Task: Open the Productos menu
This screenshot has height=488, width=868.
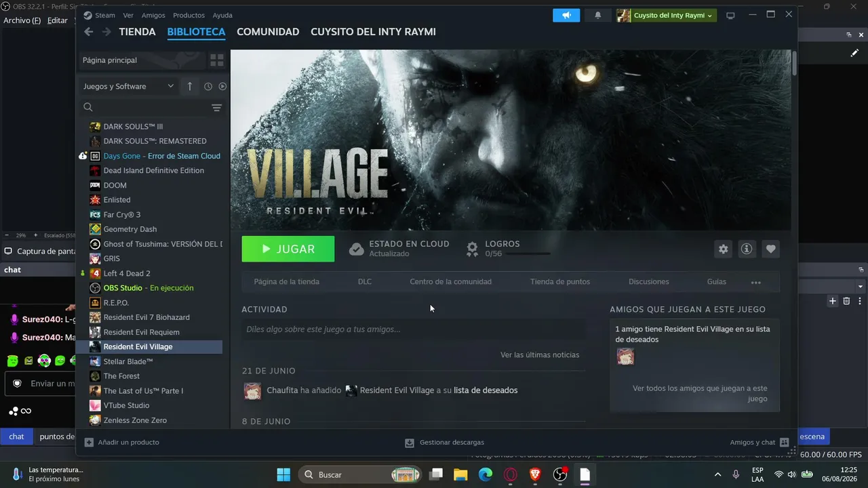Action: click(189, 15)
